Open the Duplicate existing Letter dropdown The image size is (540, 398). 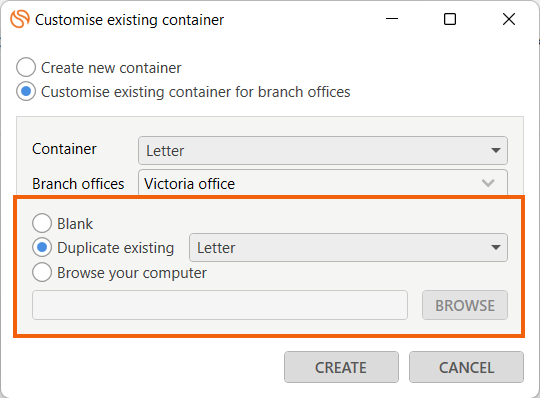pyautogui.click(x=348, y=248)
